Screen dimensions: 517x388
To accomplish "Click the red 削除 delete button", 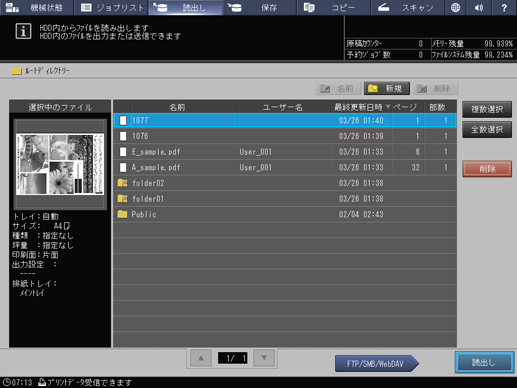I will coord(487,169).
